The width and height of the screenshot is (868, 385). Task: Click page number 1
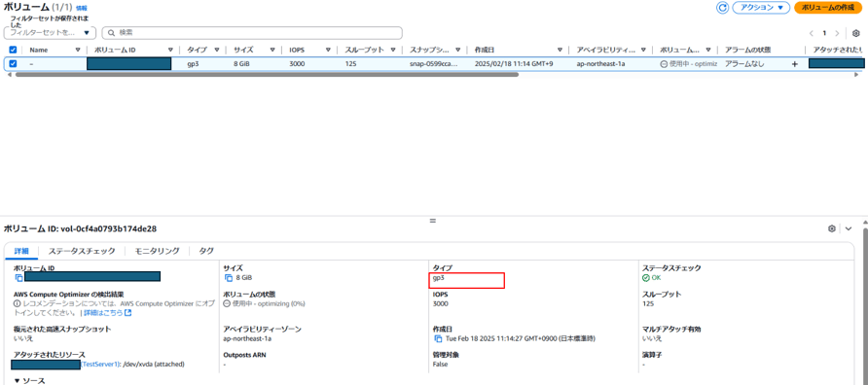824,33
